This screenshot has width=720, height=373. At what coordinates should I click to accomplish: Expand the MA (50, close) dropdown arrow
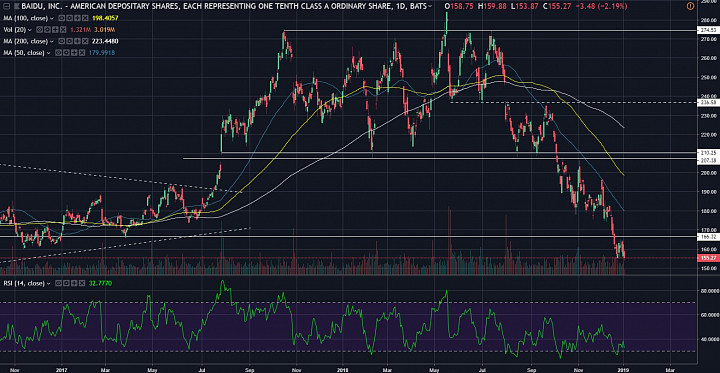pos(48,53)
